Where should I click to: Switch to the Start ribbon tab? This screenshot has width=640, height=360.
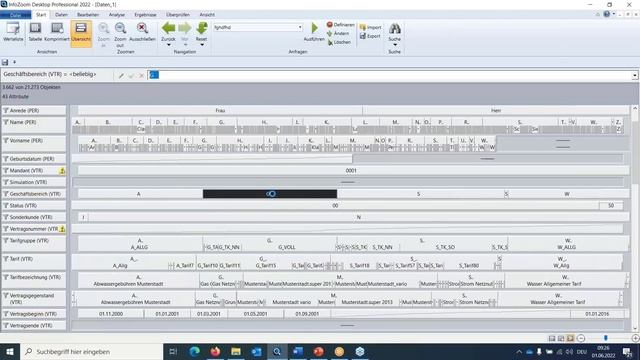click(41, 15)
